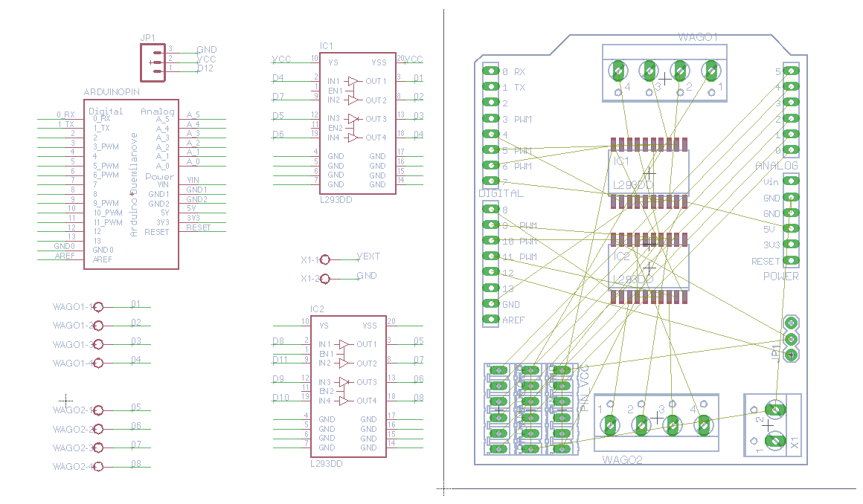Click the 0_RX net label on the Arduino symbol's left side
The image size is (863, 504).
[x=65, y=114]
